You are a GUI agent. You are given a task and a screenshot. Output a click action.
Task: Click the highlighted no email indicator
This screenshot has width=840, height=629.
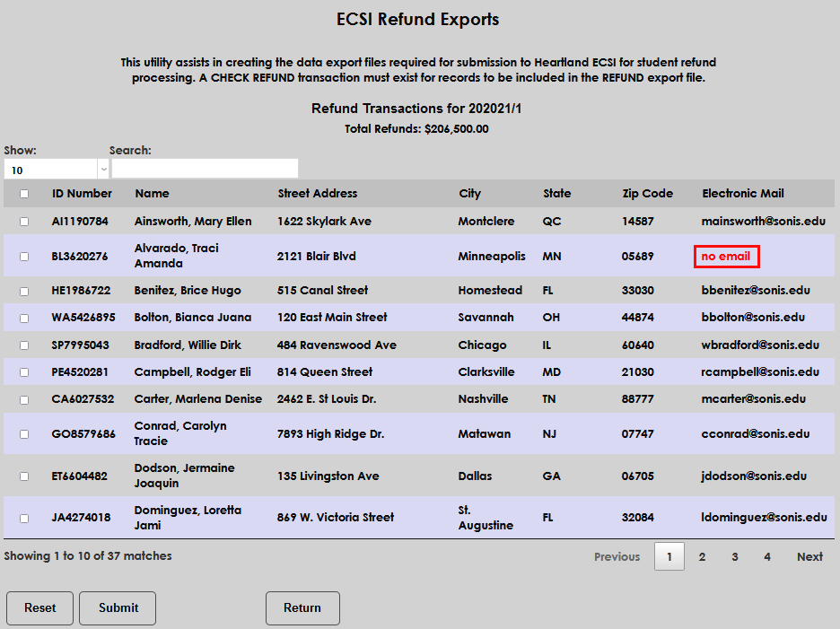tap(726, 256)
